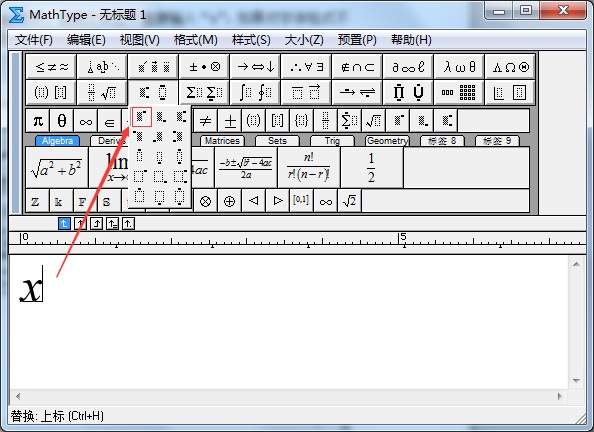Switch to the Geometry tab

[x=387, y=141]
